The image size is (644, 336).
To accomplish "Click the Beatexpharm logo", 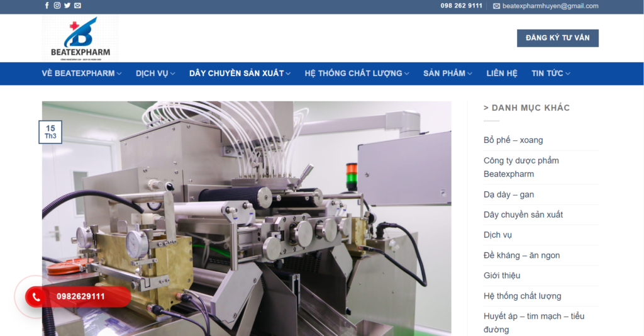I will coord(80,38).
